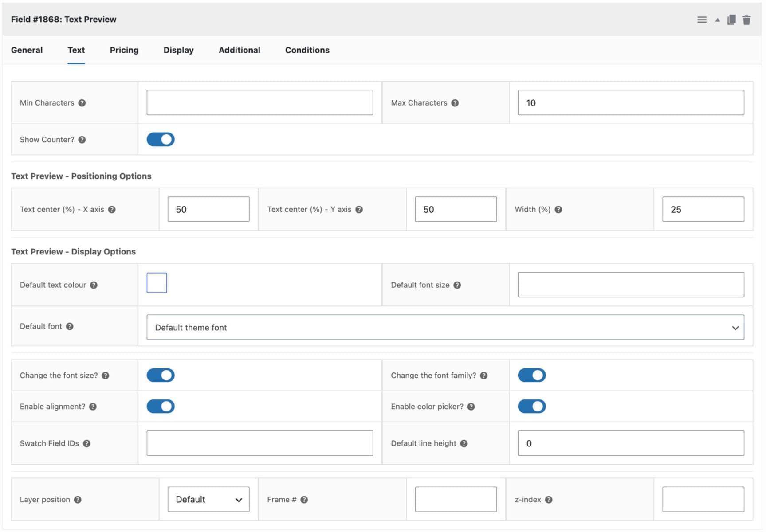Click the Width (%) field showing 25
766x532 pixels.
703,209
